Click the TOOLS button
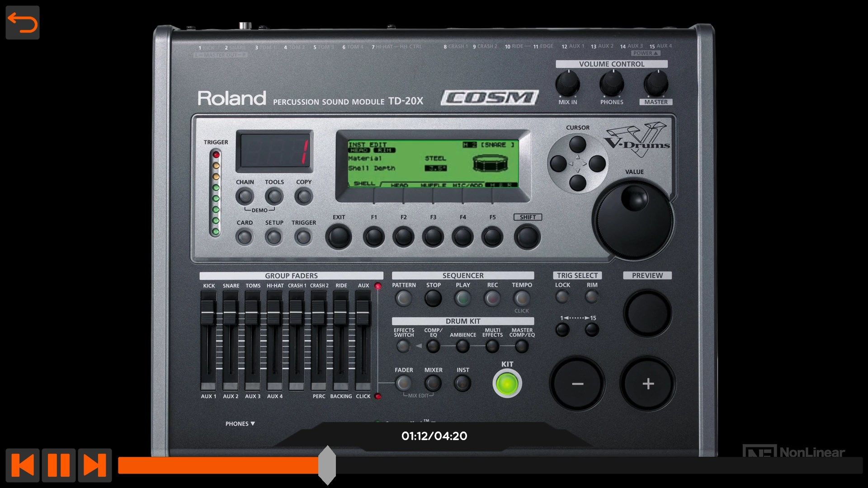 (274, 197)
